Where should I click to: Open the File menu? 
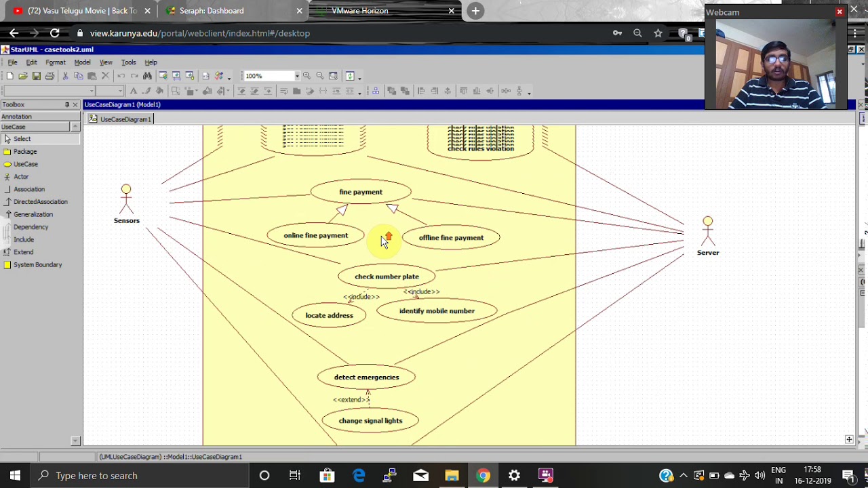12,62
